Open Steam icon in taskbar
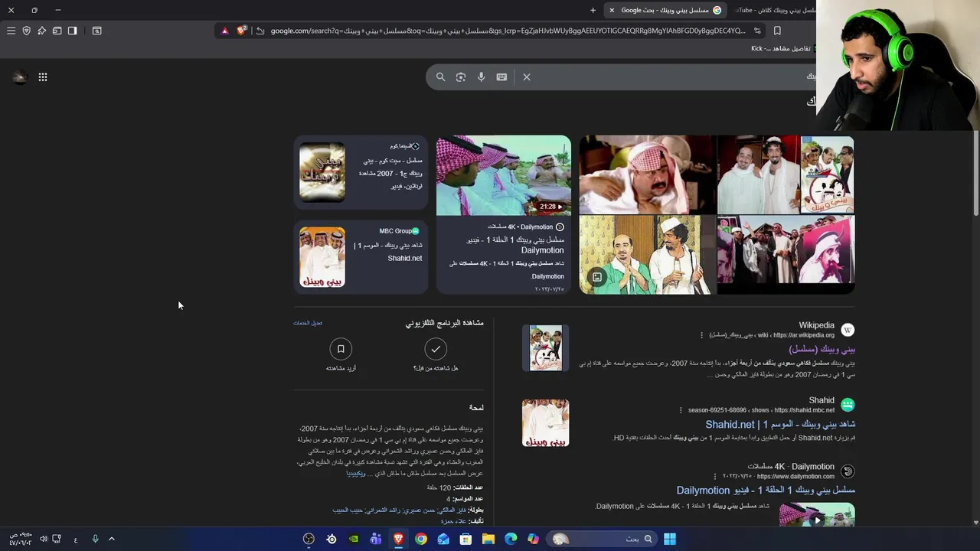This screenshot has height=551, width=980. [x=331, y=539]
